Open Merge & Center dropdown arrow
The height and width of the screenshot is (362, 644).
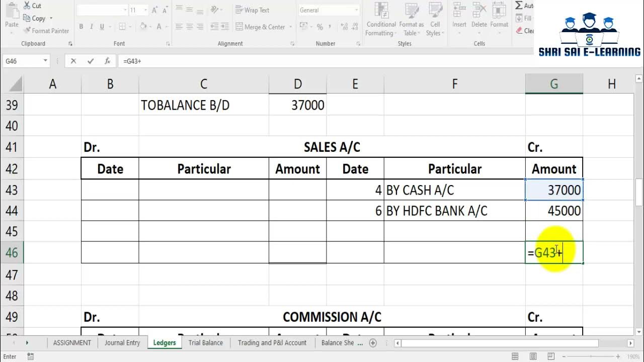pyautogui.click(x=290, y=27)
